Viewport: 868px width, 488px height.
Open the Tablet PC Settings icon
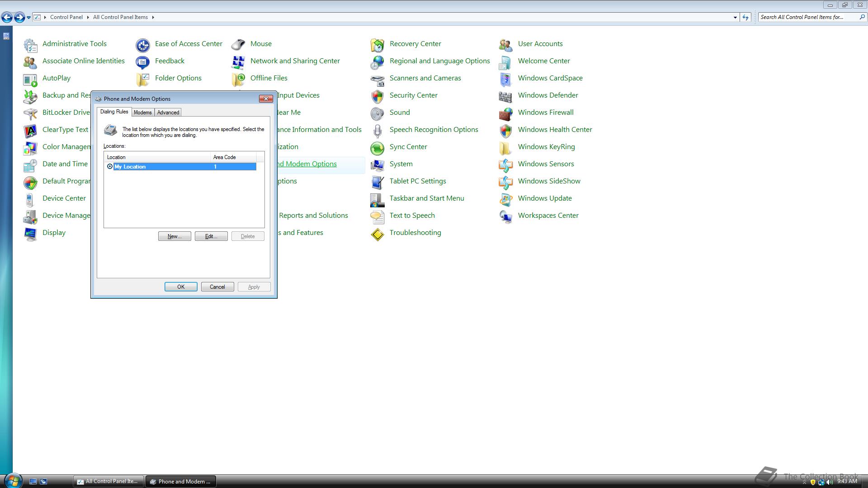click(x=377, y=182)
